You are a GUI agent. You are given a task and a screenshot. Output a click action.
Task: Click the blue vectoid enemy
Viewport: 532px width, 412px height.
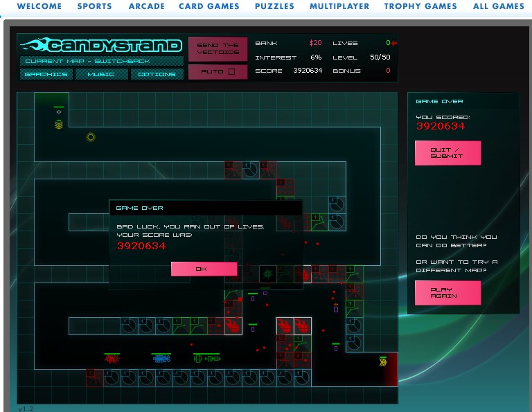(x=161, y=359)
